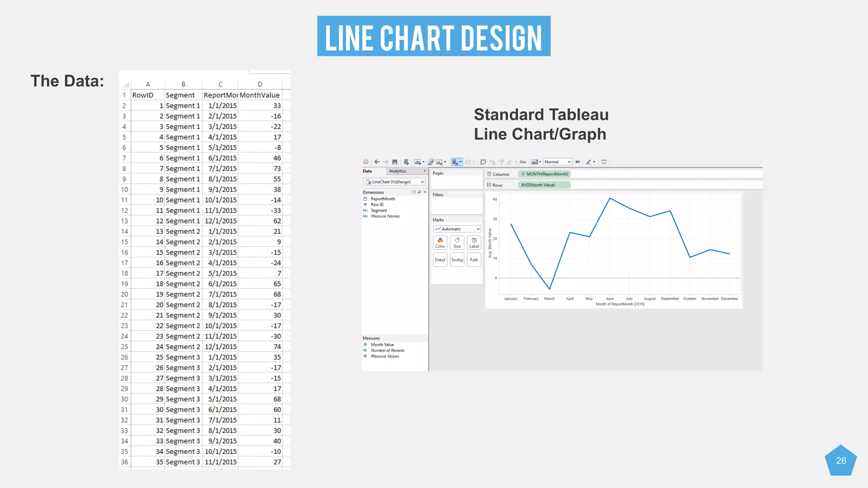868x488 pixels.
Task: Open the Fit dropdown showing Normal
Action: (x=558, y=162)
